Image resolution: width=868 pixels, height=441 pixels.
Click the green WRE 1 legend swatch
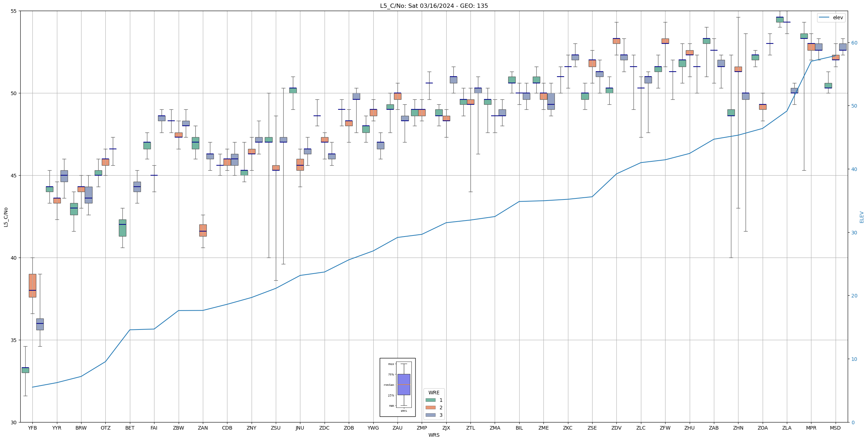[x=430, y=400]
